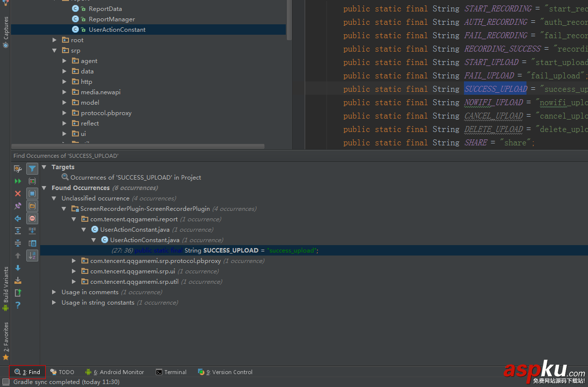Open the 3: Find tool window tab
Viewport: 588px width, 387px height.
pos(27,372)
